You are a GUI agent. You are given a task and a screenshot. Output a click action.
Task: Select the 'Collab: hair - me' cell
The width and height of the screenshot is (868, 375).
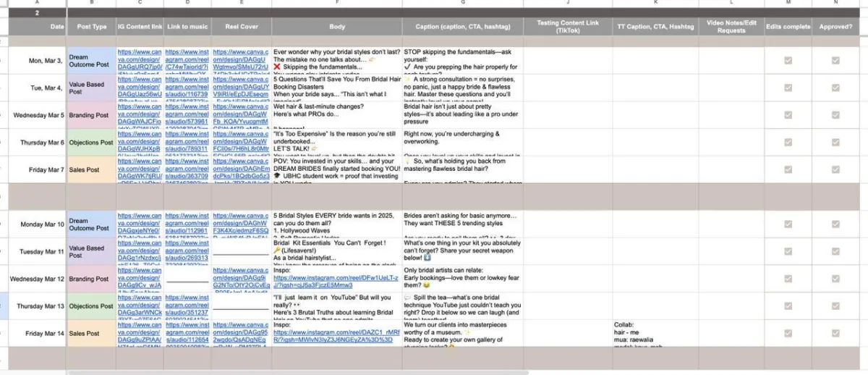coord(656,334)
